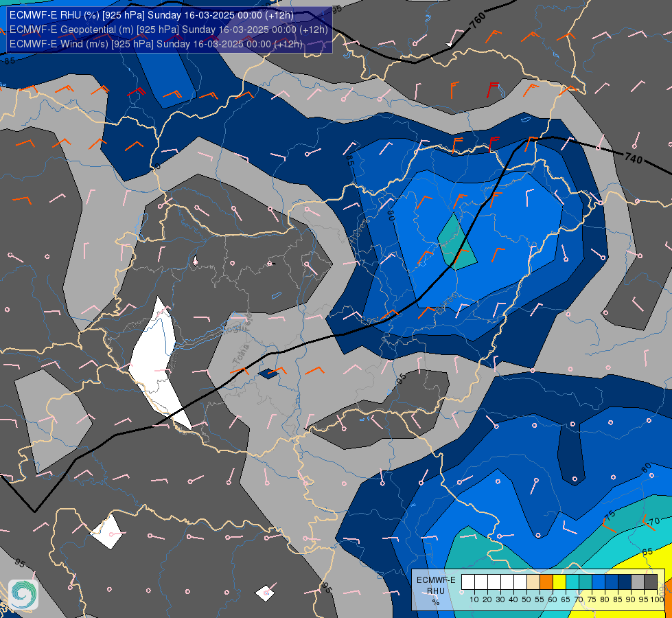This screenshot has height=618, width=672.
Task: Click the ECMWF-E RHU (%) title line
Action: 152,15
